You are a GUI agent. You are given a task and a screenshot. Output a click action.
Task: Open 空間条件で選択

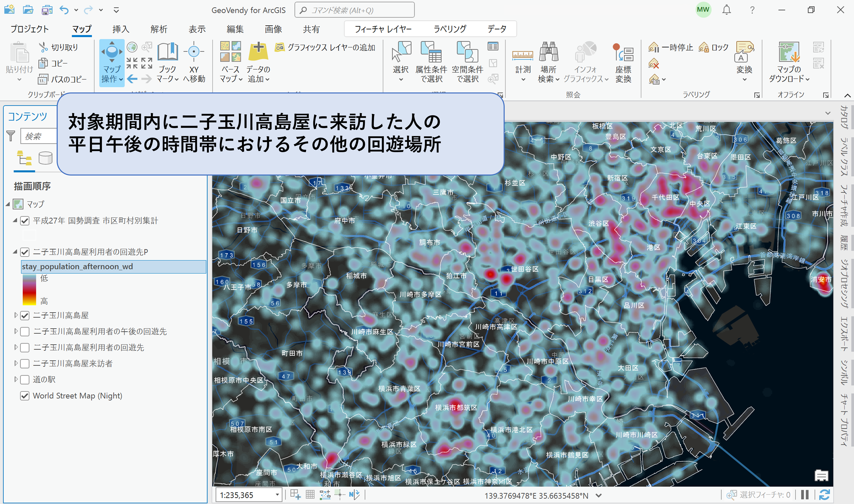pos(468,63)
